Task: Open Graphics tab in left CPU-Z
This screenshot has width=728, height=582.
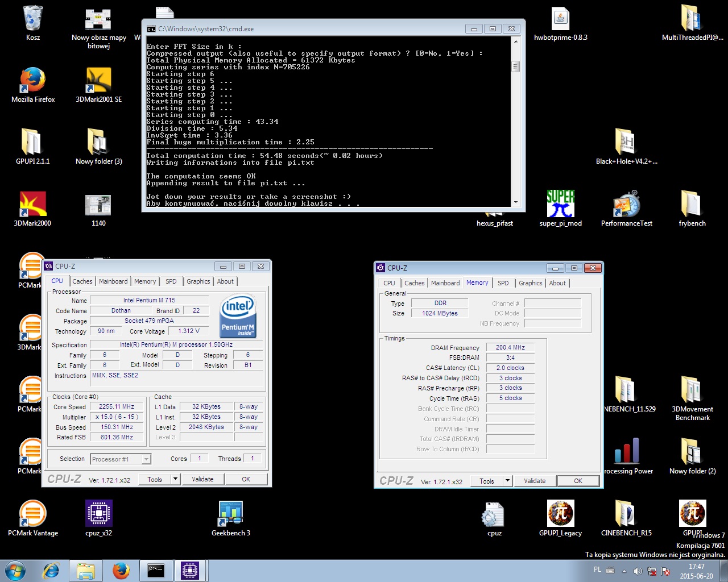Action: click(x=198, y=281)
